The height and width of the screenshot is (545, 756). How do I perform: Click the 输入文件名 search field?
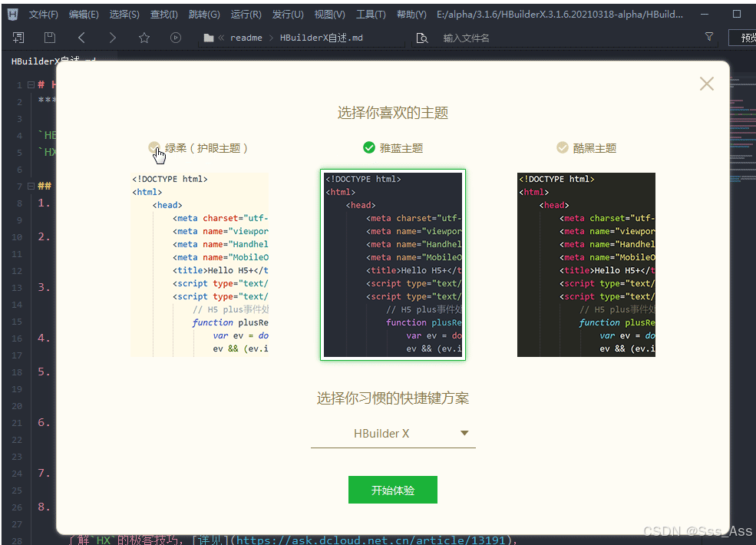pyautogui.click(x=564, y=38)
